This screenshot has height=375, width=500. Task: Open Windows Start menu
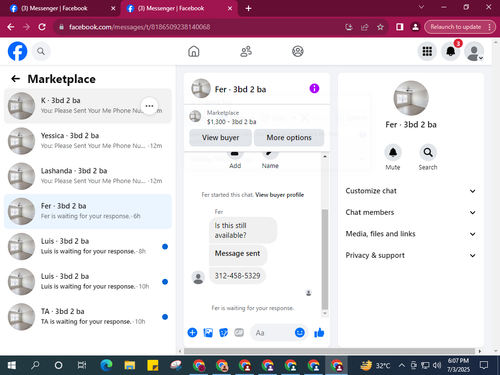click(12, 365)
